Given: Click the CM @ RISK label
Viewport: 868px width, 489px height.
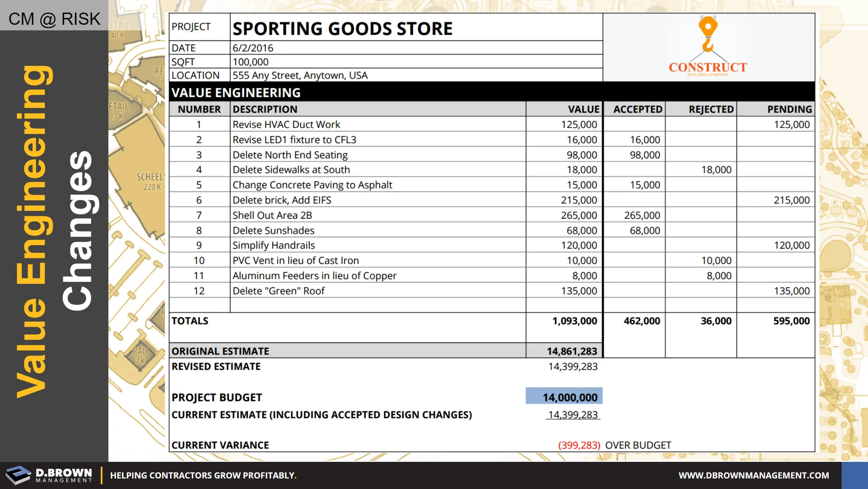Looking at the screenshot, I should 54,19.
